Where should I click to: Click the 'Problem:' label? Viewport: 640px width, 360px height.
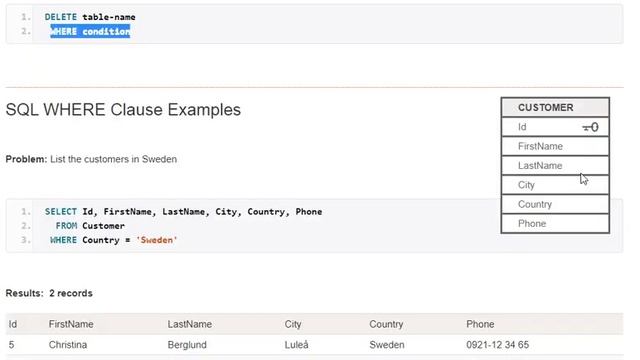pyautogui.click(x=27, y=159)
